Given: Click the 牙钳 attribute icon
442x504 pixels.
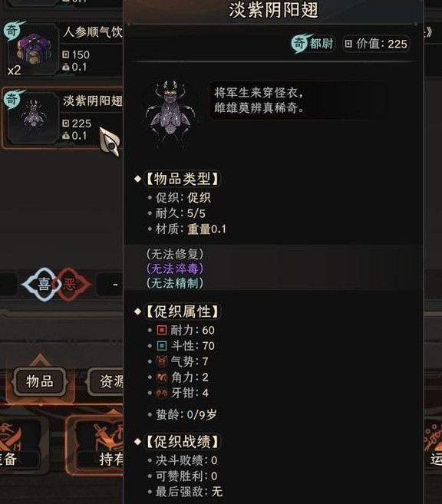Looking at the screenshot, I should coord(162,393).
